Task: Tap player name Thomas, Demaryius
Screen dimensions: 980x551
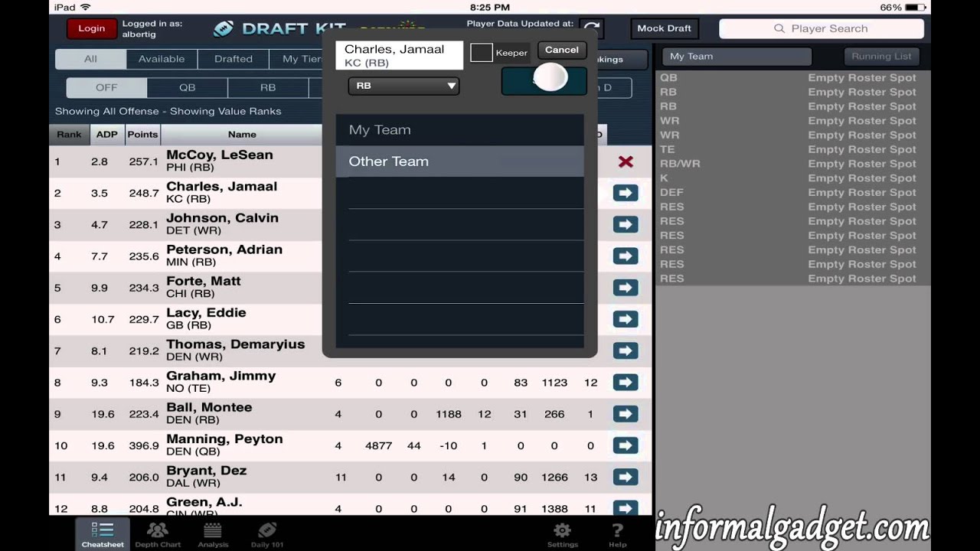Action: click(236, 344)
